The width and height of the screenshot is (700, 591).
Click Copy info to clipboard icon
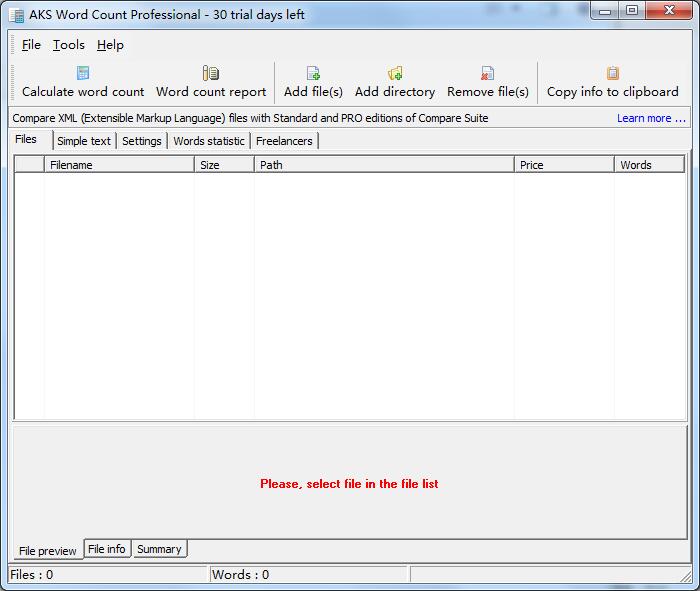[612, 73]
